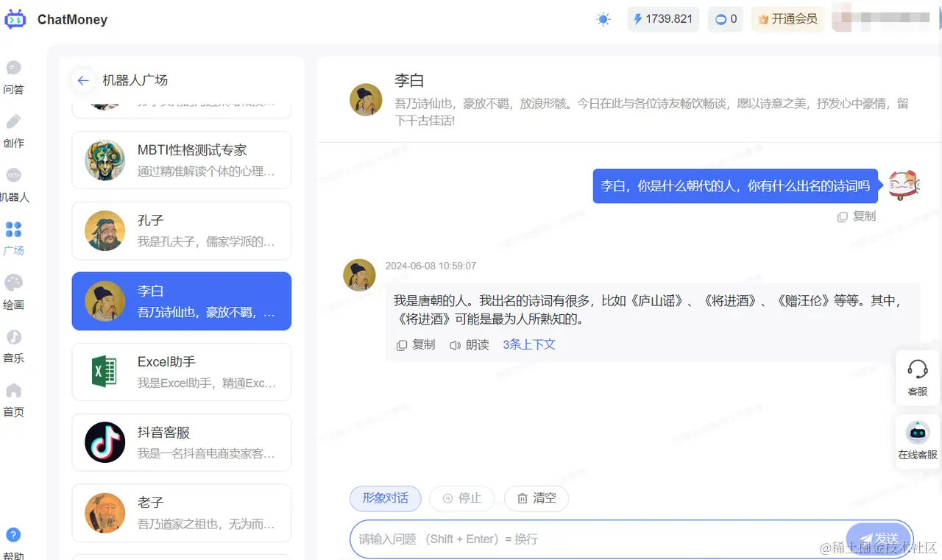
Task: Click the 李白 title in the chat header
Action: point(409,80)
